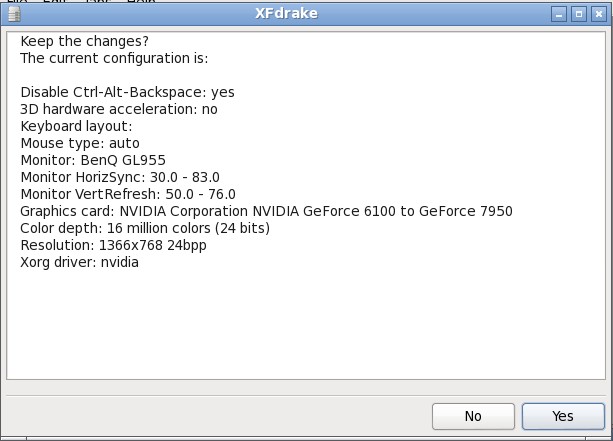Click the Xorg driver nvidia line
This screenshot has width=613, height=441.
tap(79, 262)
